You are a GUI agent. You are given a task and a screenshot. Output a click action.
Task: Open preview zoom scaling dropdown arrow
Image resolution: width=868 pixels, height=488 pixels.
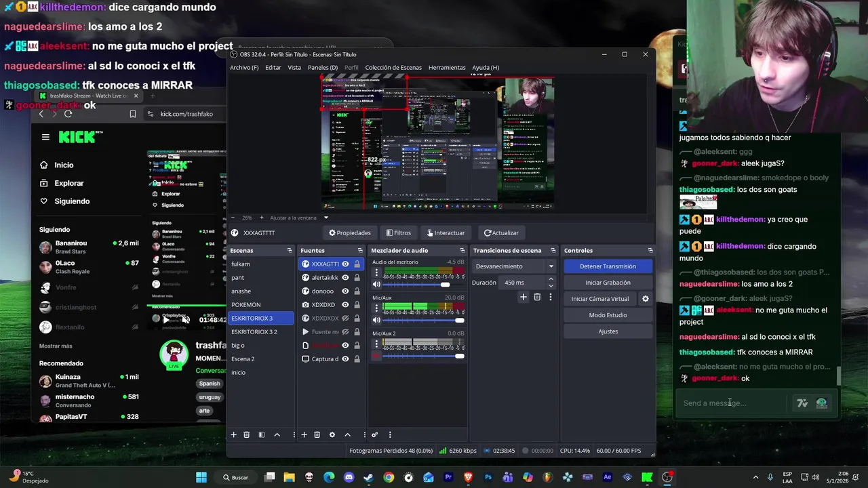pos(325,218)
